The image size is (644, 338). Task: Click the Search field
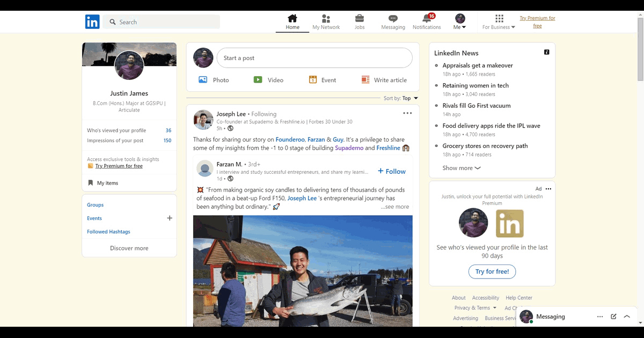coord(162,22)
